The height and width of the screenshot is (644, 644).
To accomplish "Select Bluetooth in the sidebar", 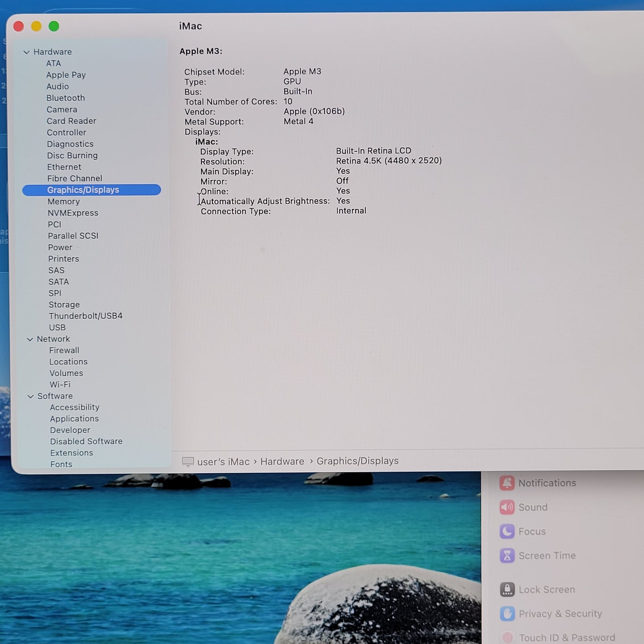I will [x=66, y=98].
